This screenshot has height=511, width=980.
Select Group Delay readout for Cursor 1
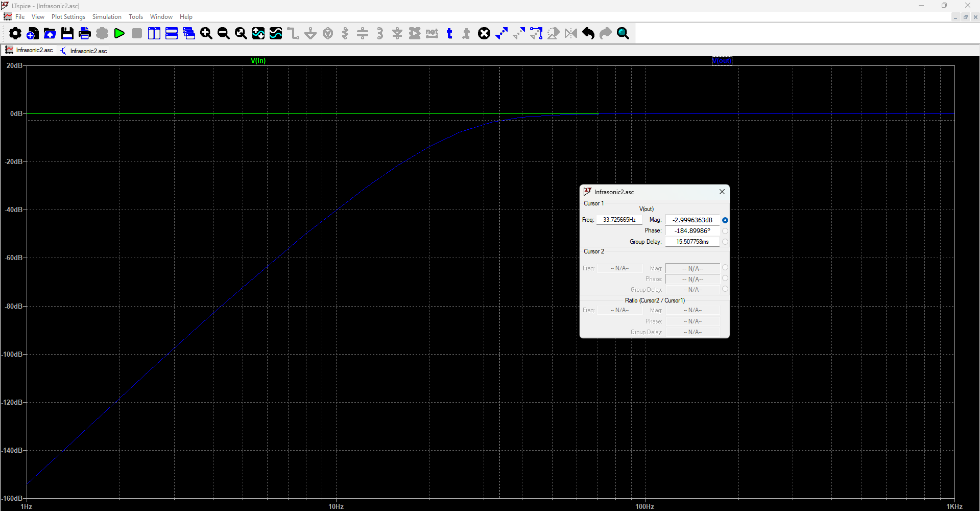pos(725,242)
